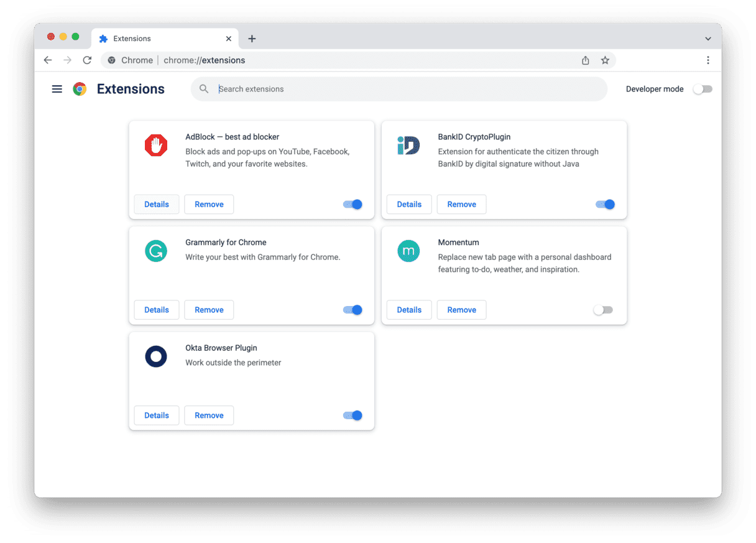This screenshot has width=756, height=543.
Task: Click the 'Momentum' title text
Action: pos(459,243)
